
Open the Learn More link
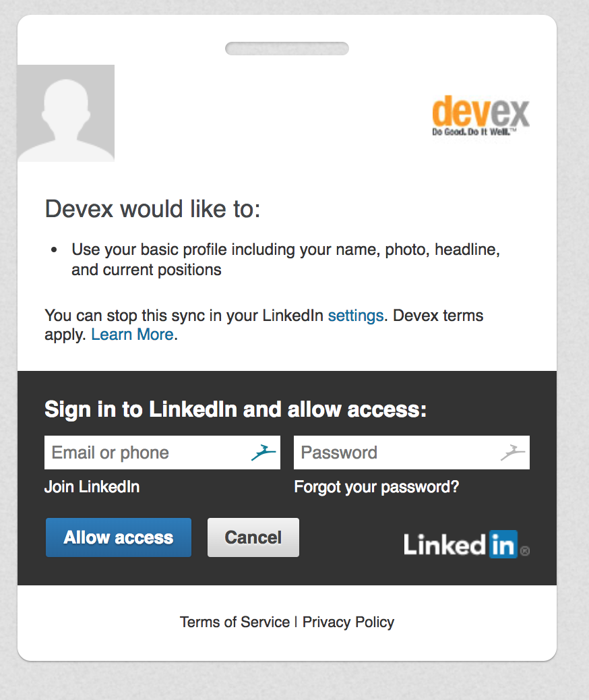coord(132,334)
